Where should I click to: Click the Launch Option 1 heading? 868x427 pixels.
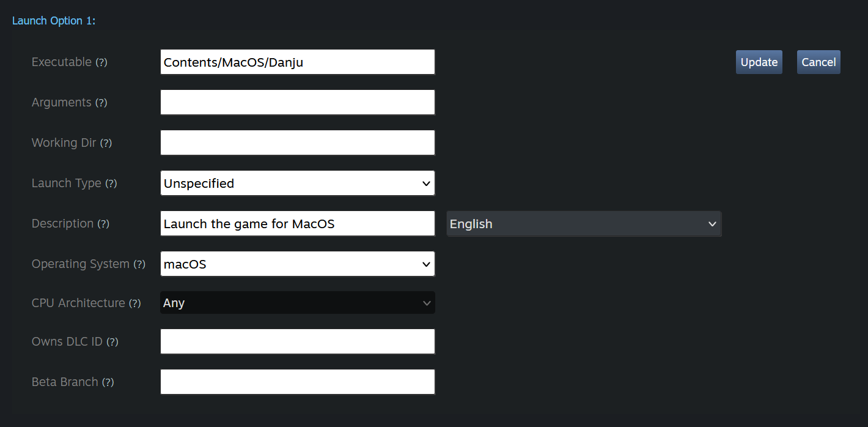pos(54,20)
